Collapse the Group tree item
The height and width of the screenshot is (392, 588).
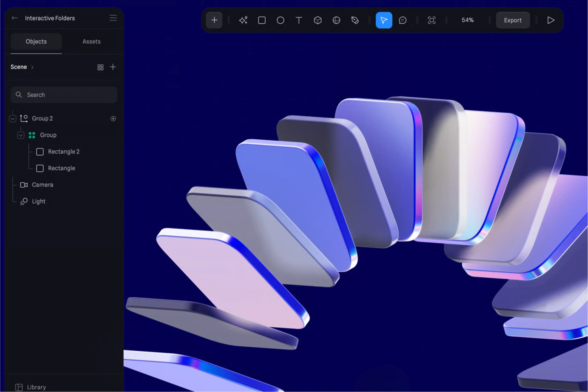(x=20, y=135)
